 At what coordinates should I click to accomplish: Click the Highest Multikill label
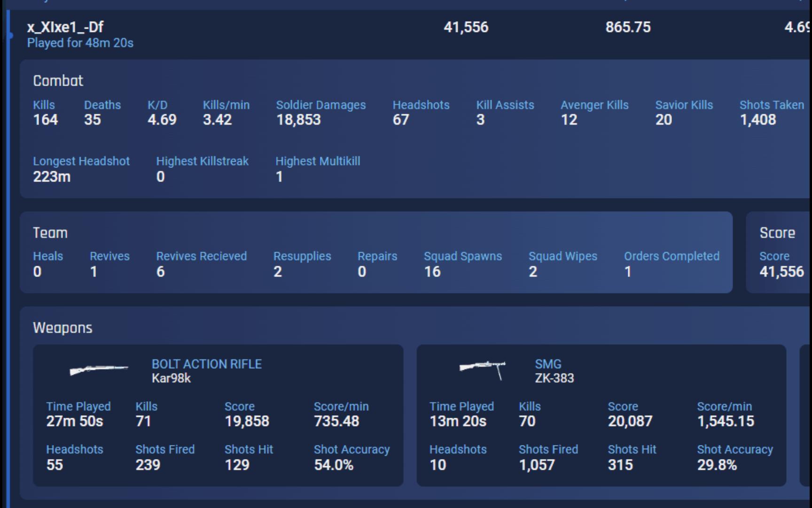pos(318,161)
